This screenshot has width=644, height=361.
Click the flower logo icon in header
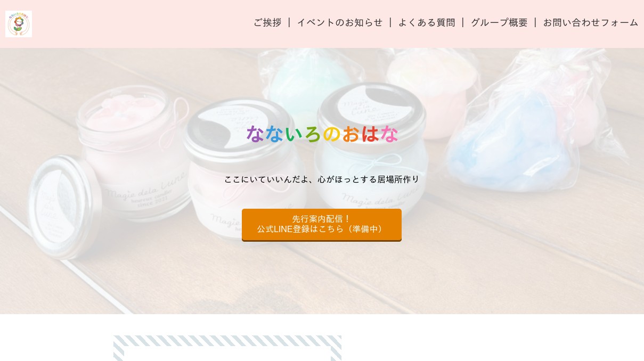19,24
